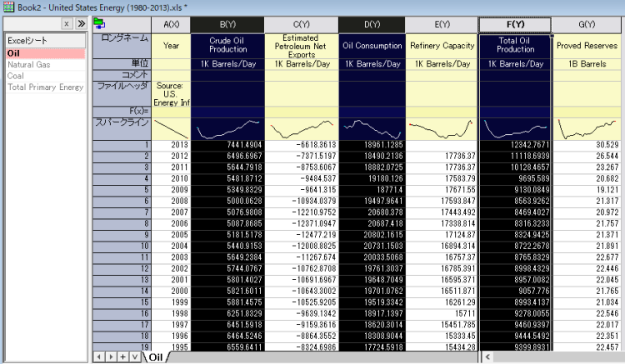
Task: Click the 単位 row label
Action: coord(122,63)
